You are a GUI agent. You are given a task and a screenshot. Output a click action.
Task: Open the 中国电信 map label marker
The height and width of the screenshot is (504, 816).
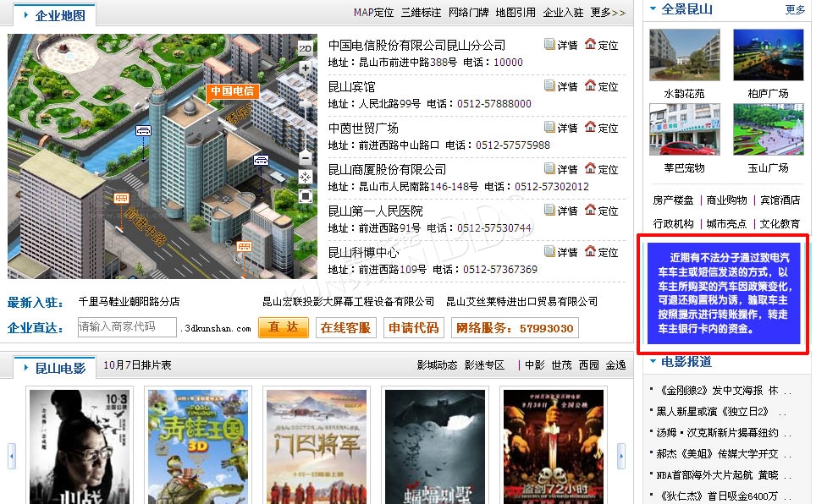232,91
